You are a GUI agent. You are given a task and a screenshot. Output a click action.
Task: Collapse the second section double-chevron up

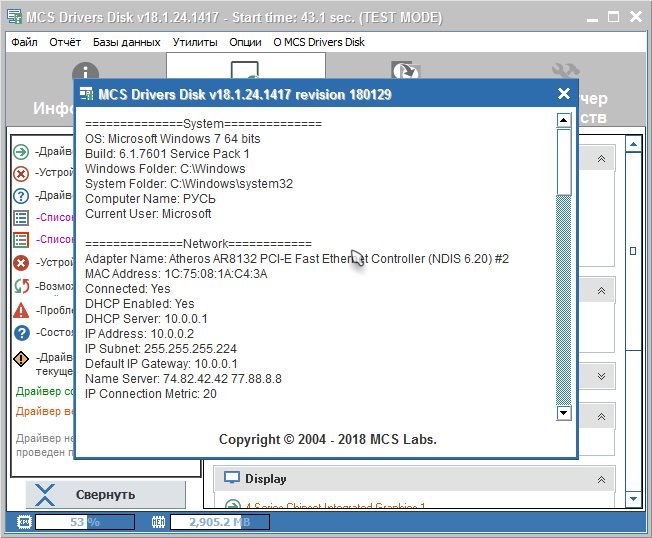pyautogui.click(x=601, y=291)
